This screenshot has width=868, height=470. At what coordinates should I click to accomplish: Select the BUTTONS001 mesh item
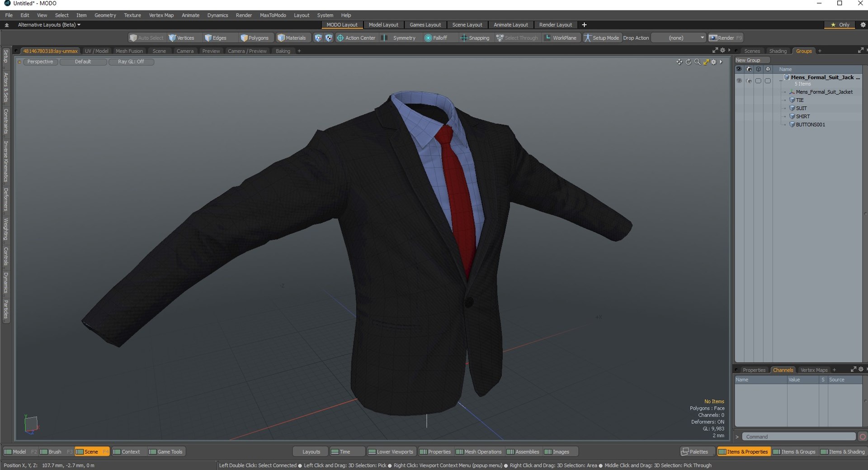[810, 125]
